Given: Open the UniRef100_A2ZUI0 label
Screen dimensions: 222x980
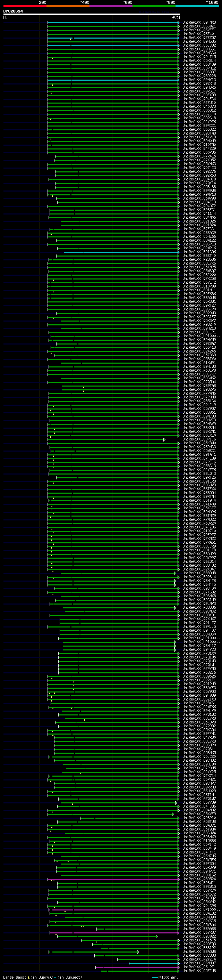Looking at the screenshot, I should tap(199, 103).
